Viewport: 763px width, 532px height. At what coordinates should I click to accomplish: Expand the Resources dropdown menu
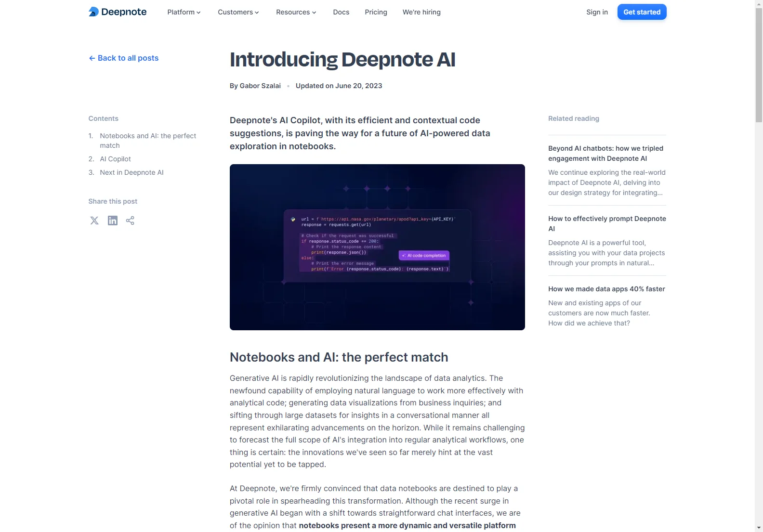[296, 12]
